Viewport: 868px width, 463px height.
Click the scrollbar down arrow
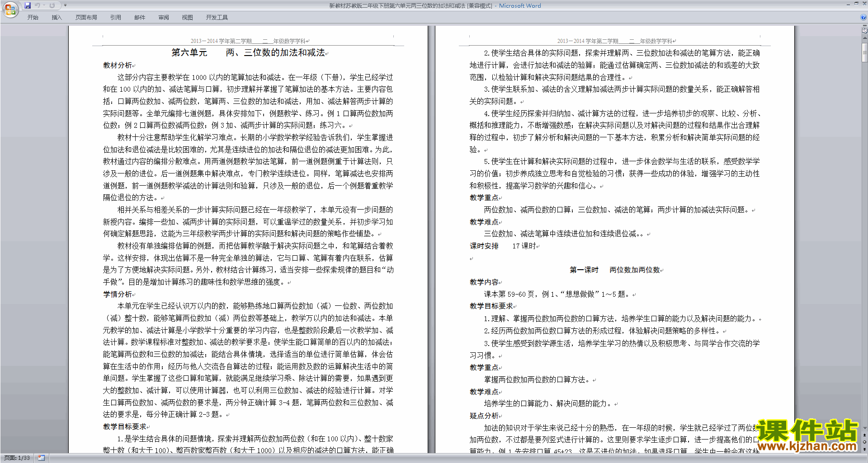click(x=864, y=428)
